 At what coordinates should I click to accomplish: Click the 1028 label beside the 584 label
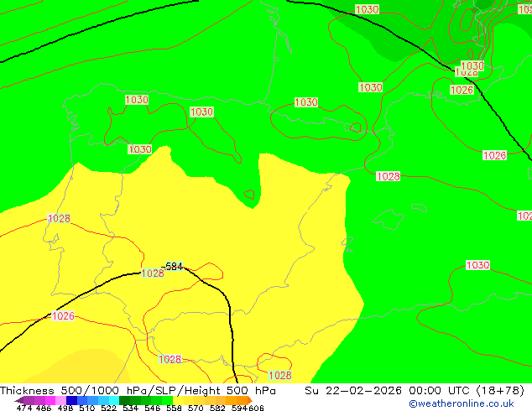(x=153, y=273)
